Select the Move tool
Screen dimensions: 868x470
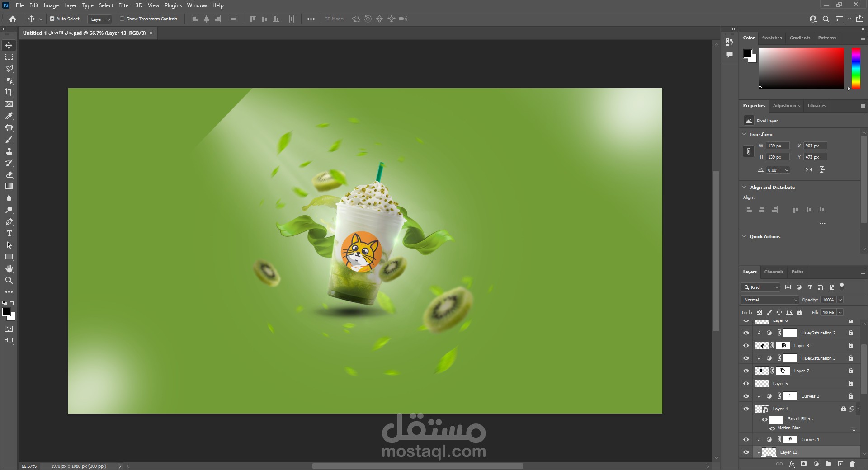[x=9, y=45]
